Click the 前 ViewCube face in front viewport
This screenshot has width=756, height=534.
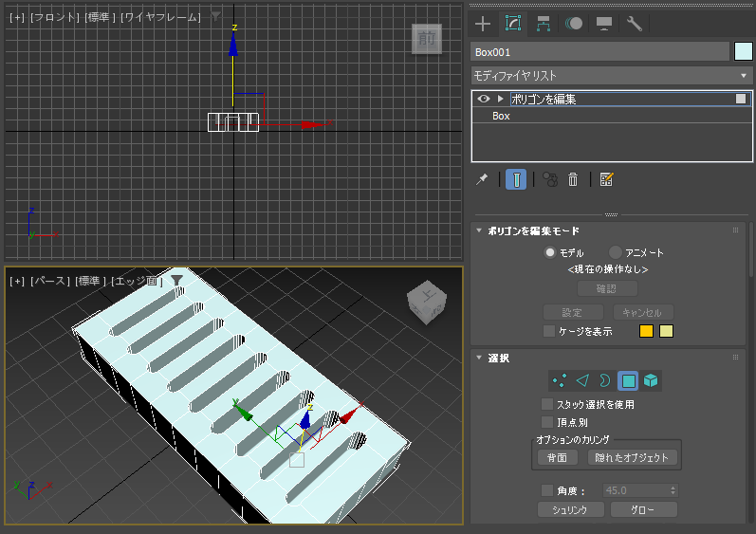(427, 39)
